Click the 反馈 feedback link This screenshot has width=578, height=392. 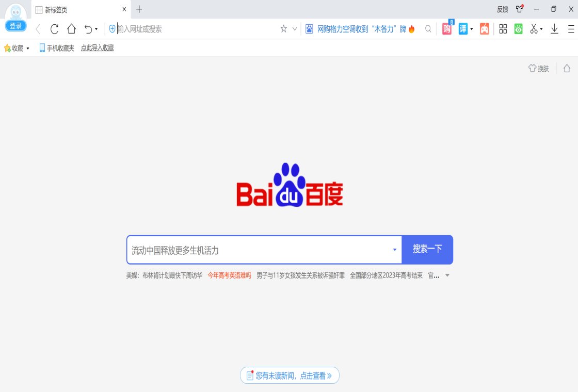click(x=503, y=10)
